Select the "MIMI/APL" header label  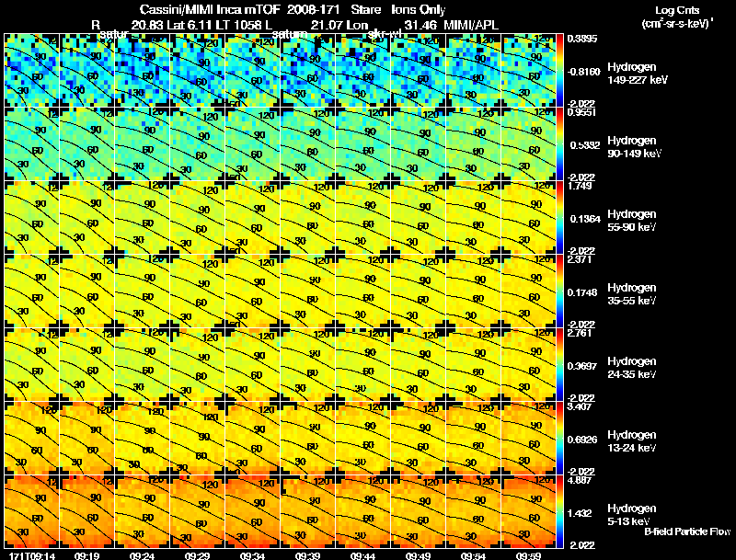point(471,26)
